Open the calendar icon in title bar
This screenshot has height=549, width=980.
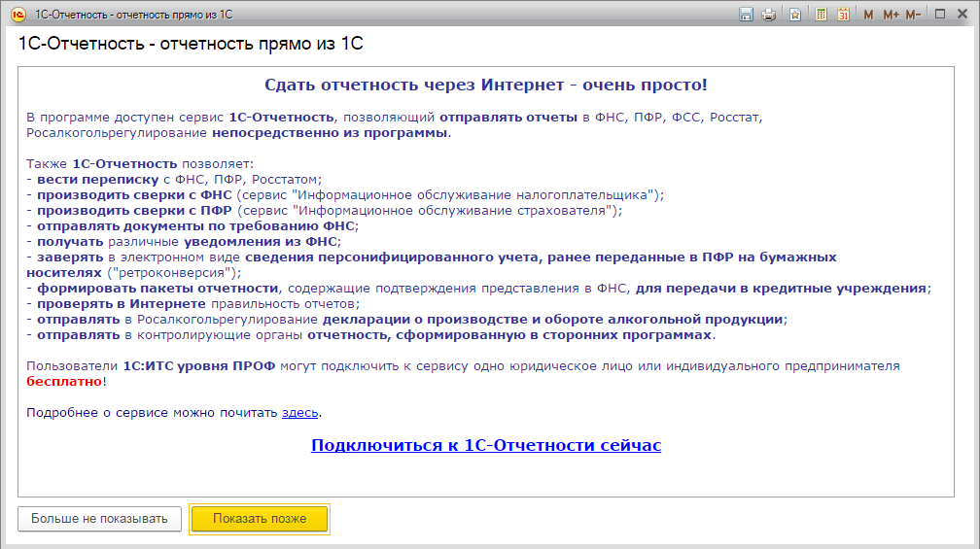click(843, 15)
